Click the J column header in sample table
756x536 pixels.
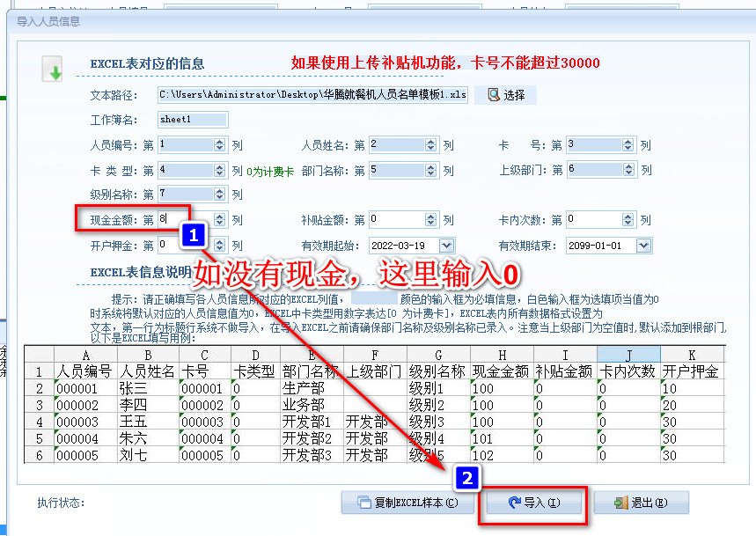628,356
